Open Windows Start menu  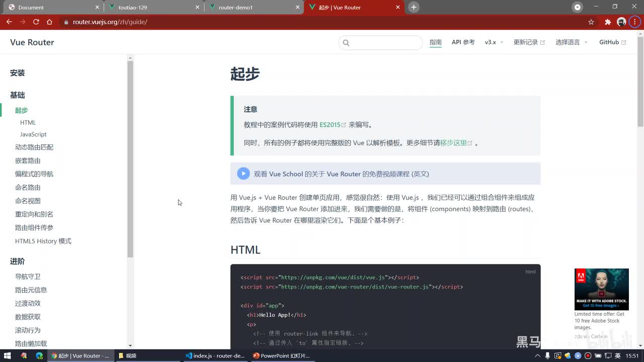[8, 355]
